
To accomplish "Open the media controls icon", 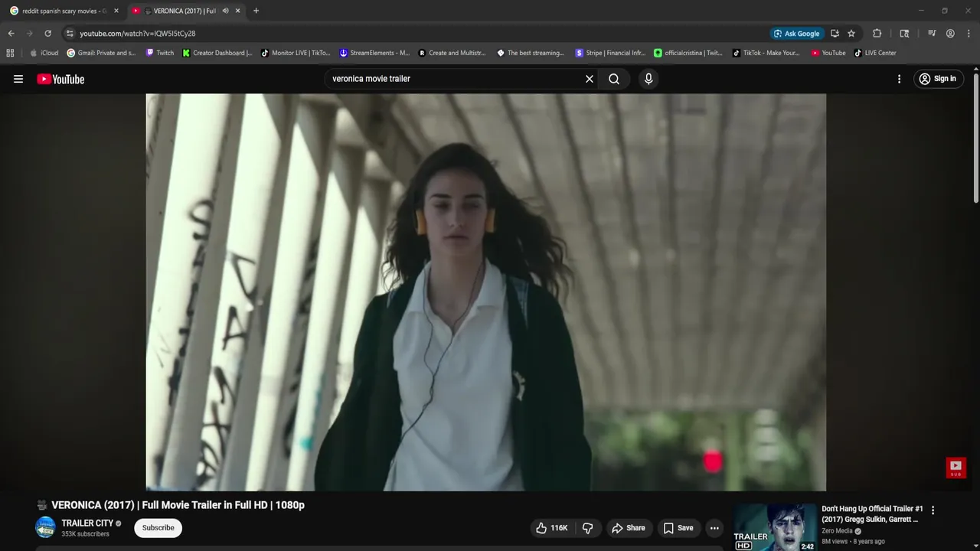I will [932, 34].
